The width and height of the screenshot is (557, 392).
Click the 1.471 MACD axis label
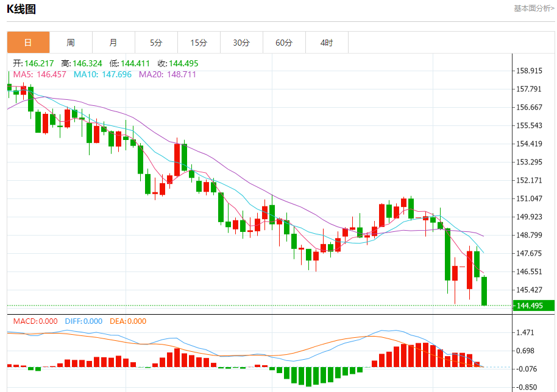[525, 332]
